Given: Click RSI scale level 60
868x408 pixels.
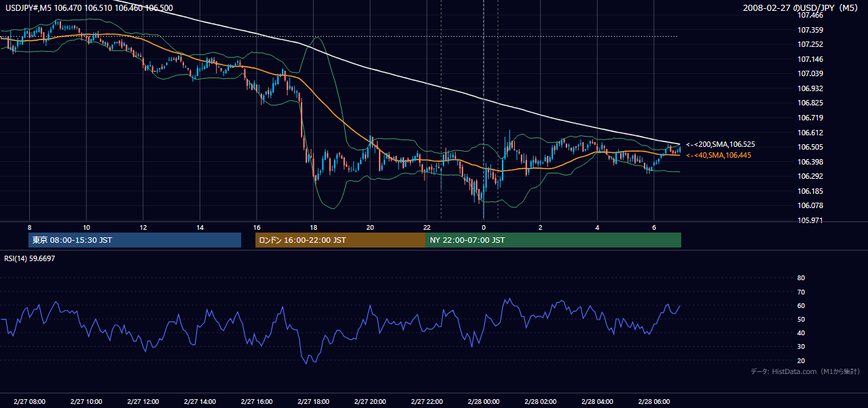Looking at the screenshot, I should [801, 305].
